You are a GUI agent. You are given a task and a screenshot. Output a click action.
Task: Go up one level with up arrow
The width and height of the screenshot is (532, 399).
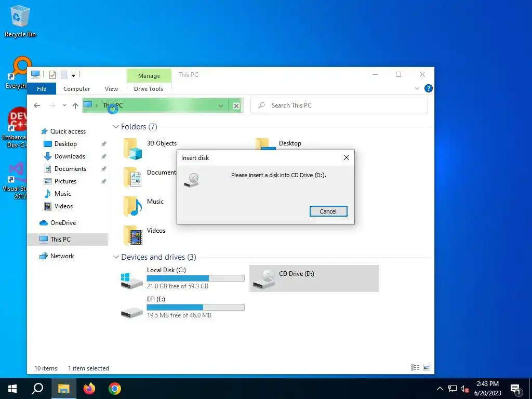click(x=75, y=105)
